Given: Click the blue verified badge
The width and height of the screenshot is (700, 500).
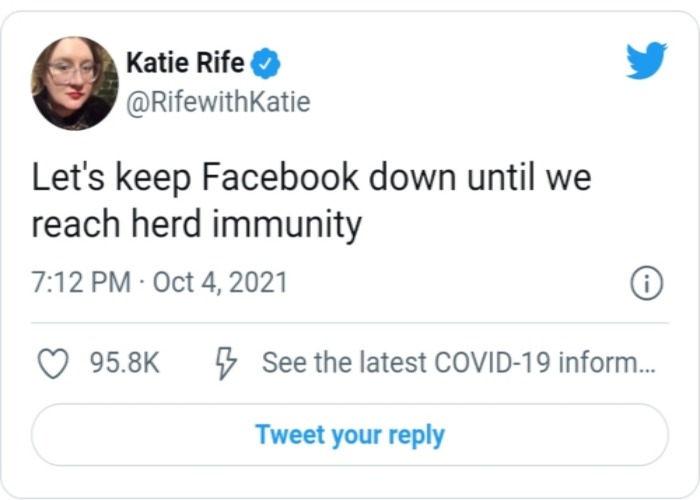Looking at the screenshot, I should pos(265,64).
